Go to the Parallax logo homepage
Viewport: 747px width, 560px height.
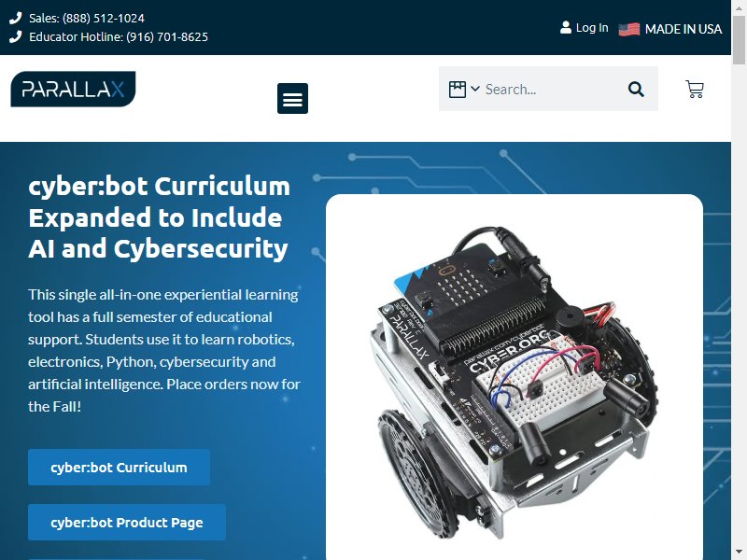tap(73, 89)
